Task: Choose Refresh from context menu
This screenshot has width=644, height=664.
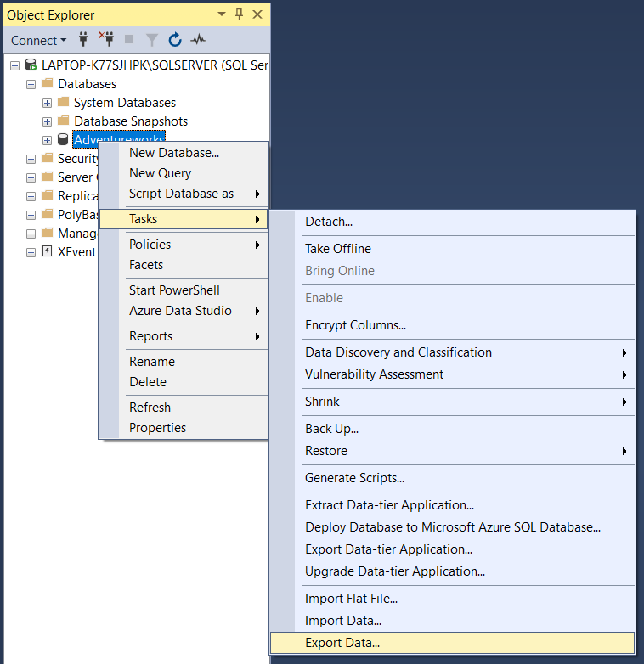Action: tap(184, 407)
